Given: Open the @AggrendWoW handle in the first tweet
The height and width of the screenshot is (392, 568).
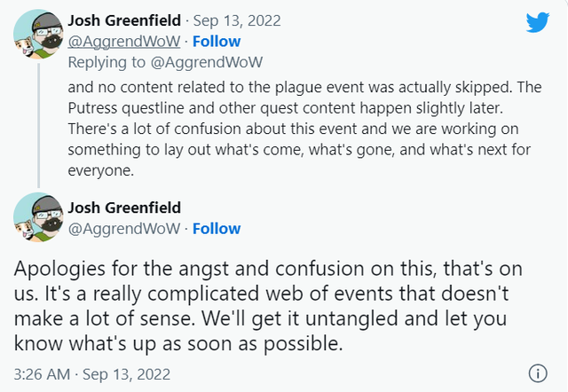Looking at the screenshot, I should [x=124, y=42].
